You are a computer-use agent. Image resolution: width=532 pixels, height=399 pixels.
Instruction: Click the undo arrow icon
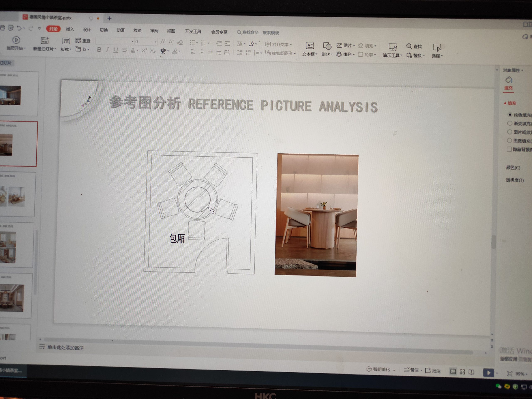(19, 28)
